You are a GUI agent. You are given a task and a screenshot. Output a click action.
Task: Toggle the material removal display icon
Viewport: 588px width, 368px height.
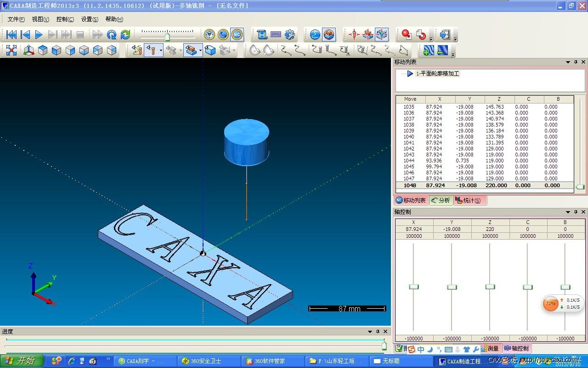click(329, 34)
